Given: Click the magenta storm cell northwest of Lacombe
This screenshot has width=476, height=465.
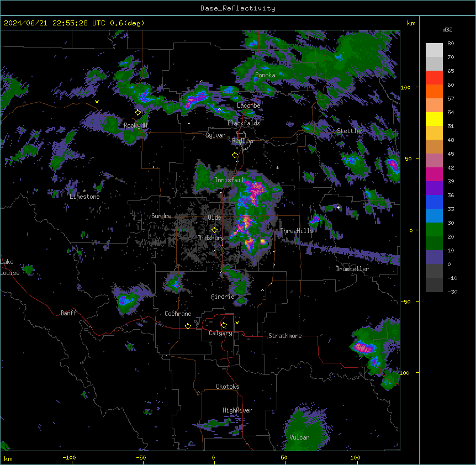Looking at the screenshot, I should pyautogui.click(x=196, y=99).
